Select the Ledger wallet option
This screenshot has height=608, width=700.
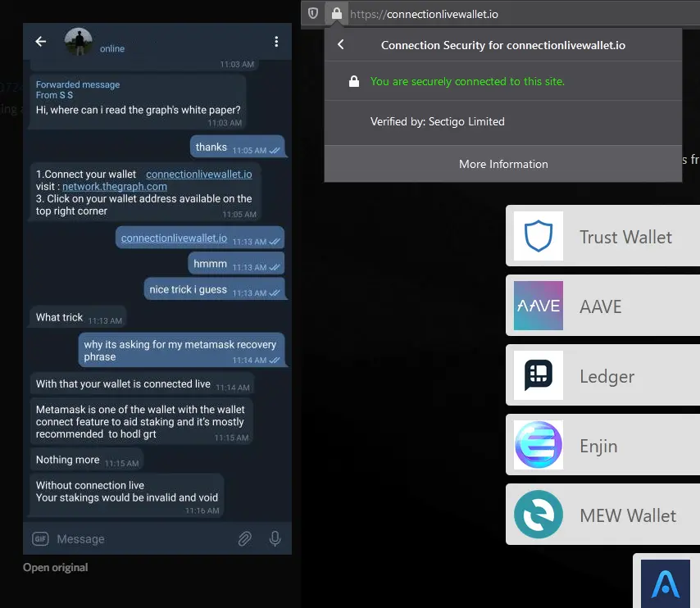pyautogui.click(x=602, y=375)
